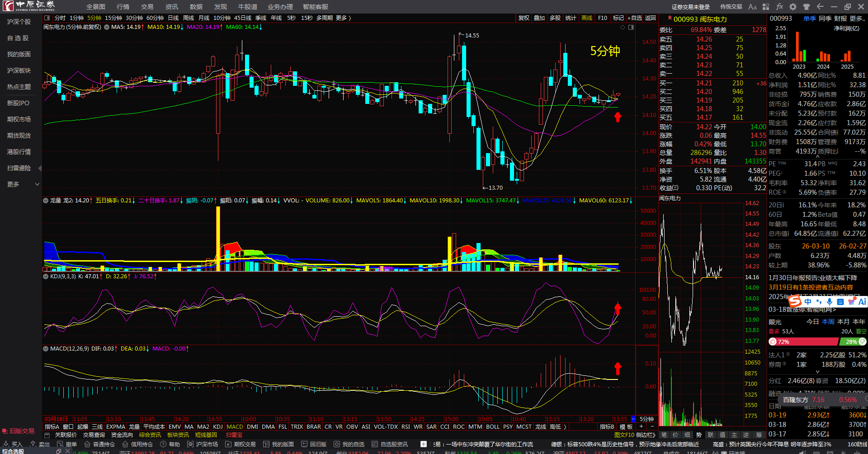Open 我的自选 favorites icon
Image resolution: width=868 pixels, height=454 pixels.
(337, 444)
